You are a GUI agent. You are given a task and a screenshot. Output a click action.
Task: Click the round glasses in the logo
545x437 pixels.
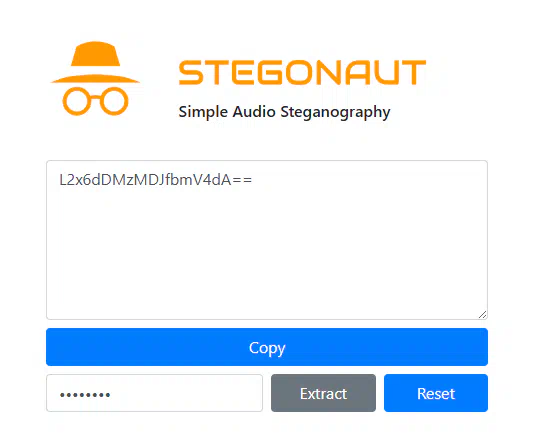coord(95,101)
